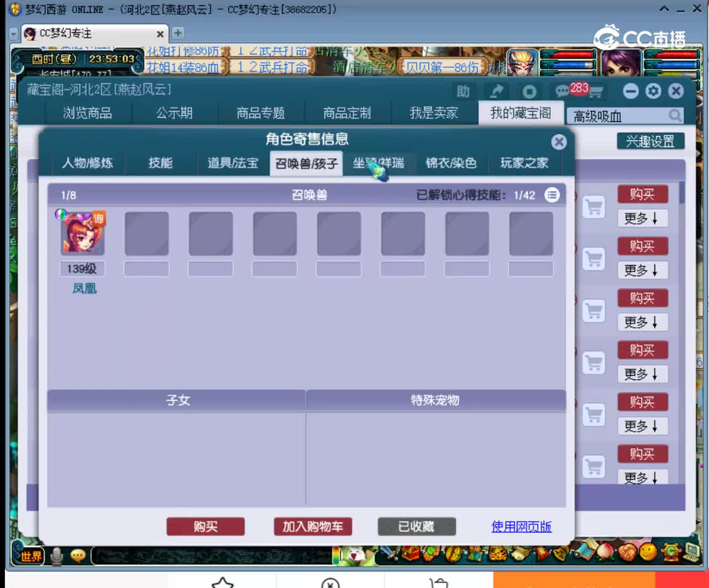Select the 凤凰 pet portrait thumbnail
This screenshot has height=588, width=709.
tap(83, 233)
